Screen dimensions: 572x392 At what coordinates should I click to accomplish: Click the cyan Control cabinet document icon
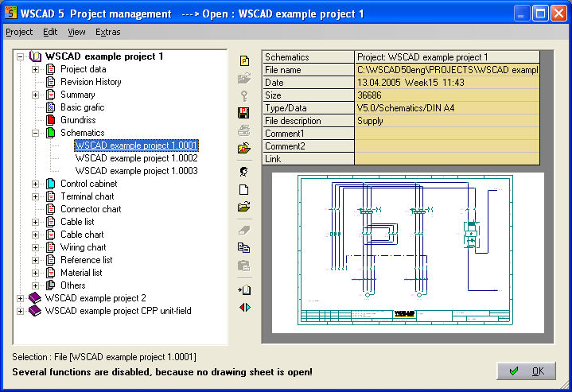pyautogui.click(x=51, y=184)
